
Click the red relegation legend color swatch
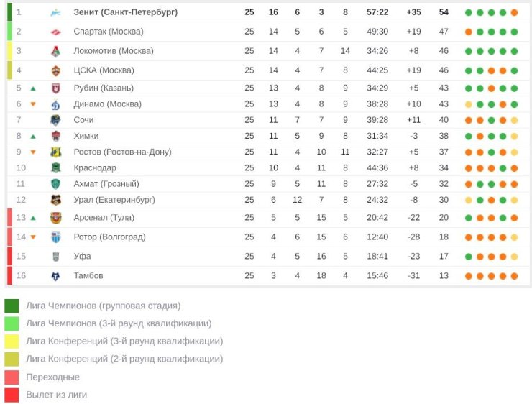point(12,395)
